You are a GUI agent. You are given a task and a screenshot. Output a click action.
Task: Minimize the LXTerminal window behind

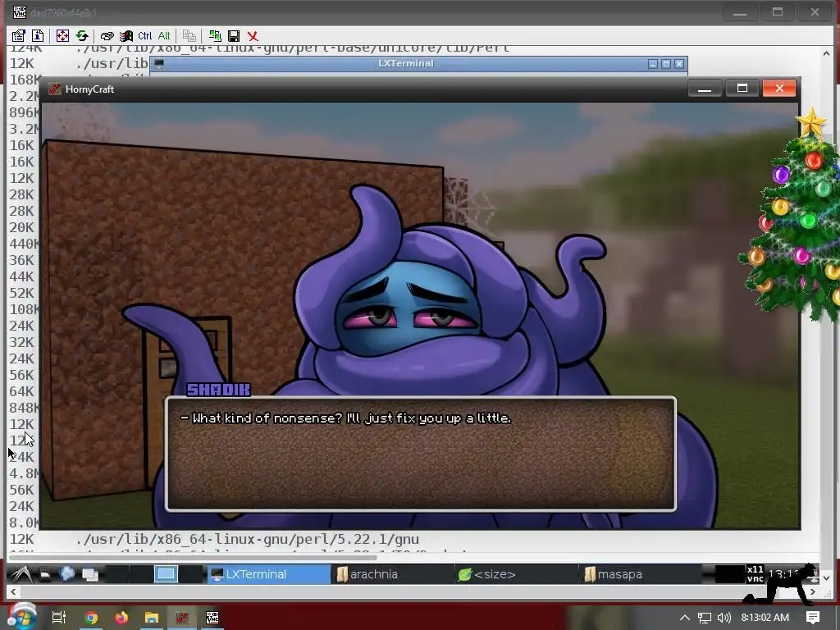point(653,64)
